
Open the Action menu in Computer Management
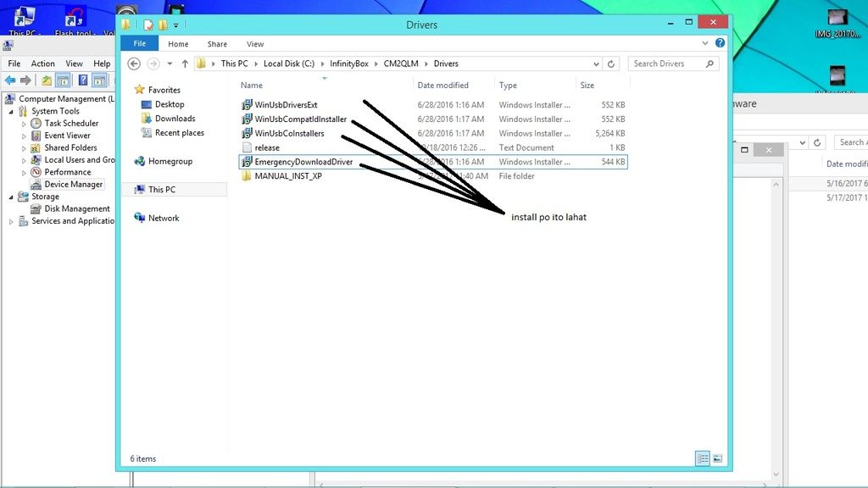coord(42,64)
